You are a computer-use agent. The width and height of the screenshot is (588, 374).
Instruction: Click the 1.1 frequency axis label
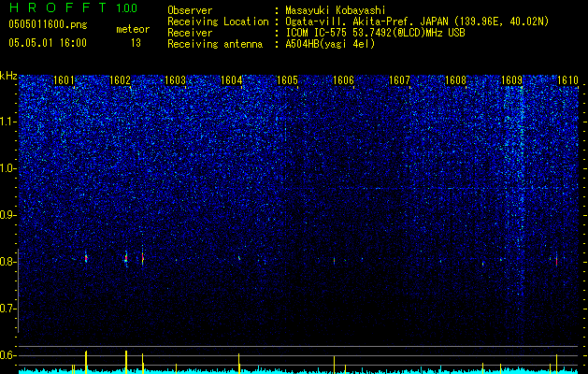point(8,122)
